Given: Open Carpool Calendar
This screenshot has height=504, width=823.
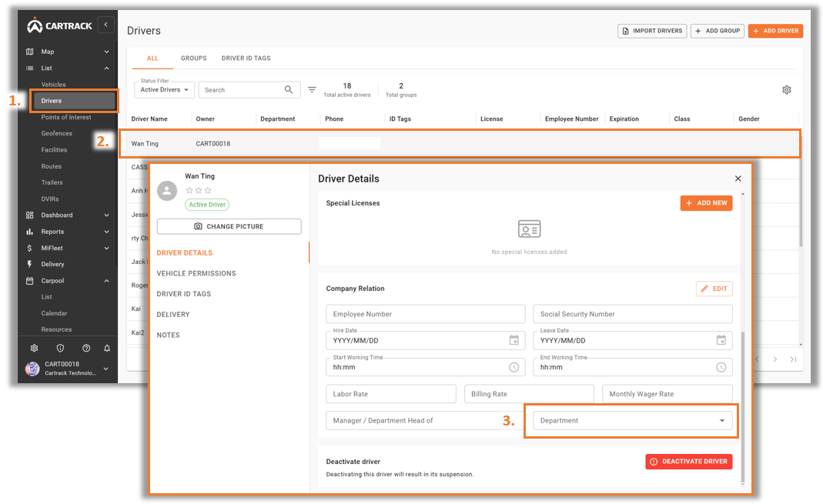Looking at the screenshot, I should tap(54, 313).
